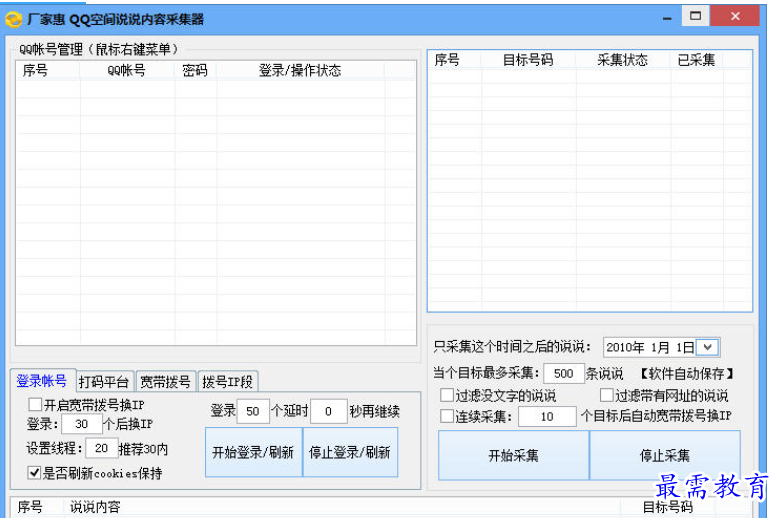The image size is (777, 518).
Task: Click the 连续采集 field showing 10
Action: pos(547,416)
